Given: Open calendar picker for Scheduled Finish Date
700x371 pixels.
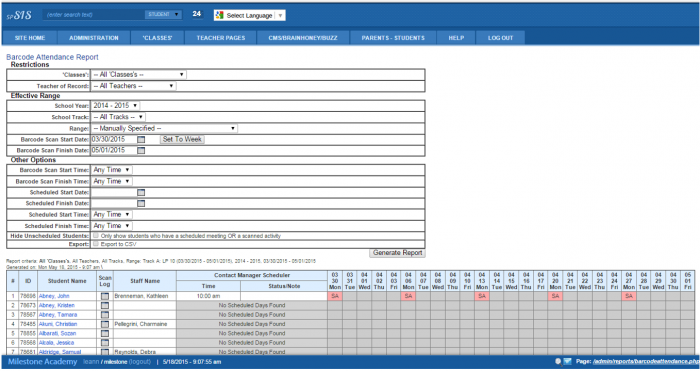Looking at the screenshot, I should (x=141, y=204).
